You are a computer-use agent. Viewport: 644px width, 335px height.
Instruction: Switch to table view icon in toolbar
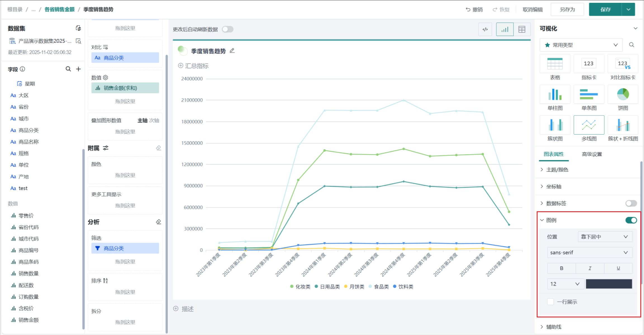point(522,29)
